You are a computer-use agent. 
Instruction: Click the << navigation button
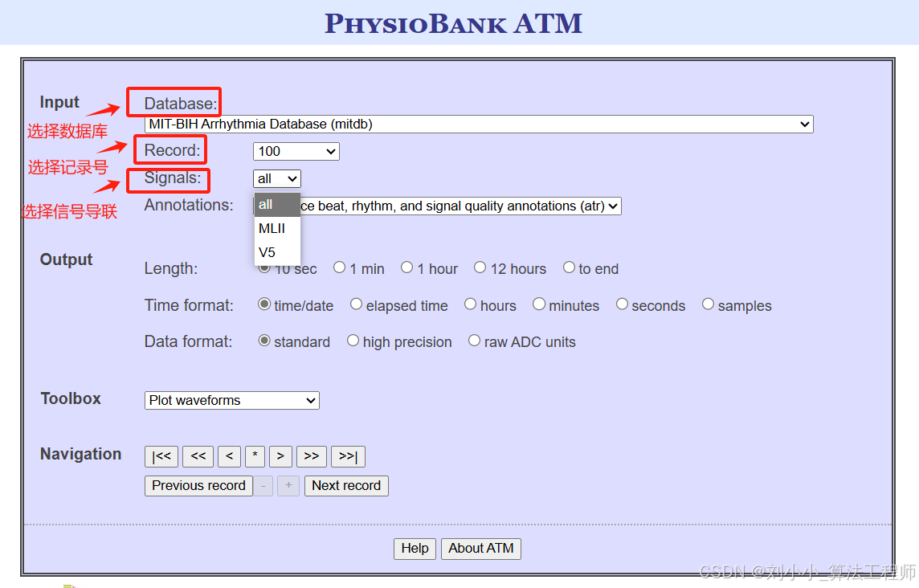pos(198,457)
